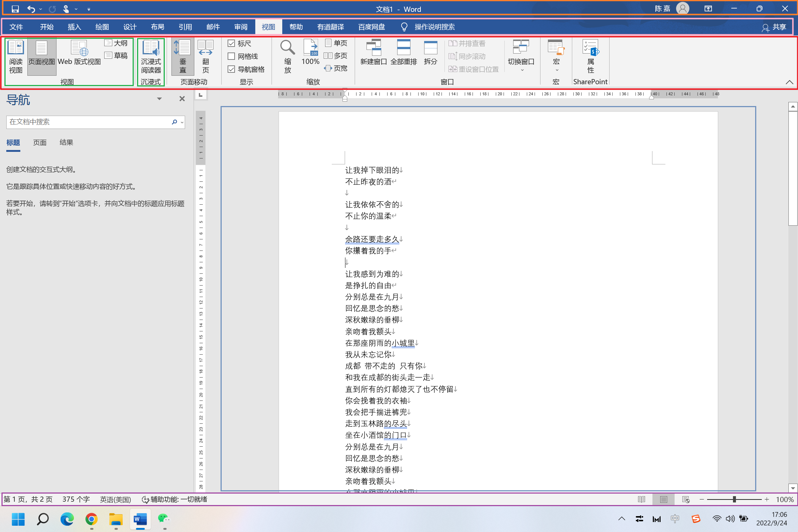Open the File tab (文件)
Image resolution: width=798 pixels, height=532 pixels.
click(16, 27)
